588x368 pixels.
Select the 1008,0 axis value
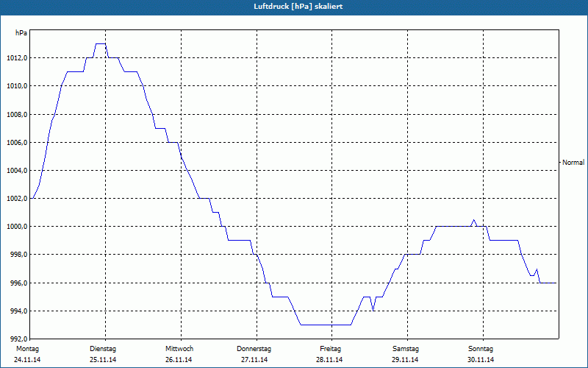(17, 115)
